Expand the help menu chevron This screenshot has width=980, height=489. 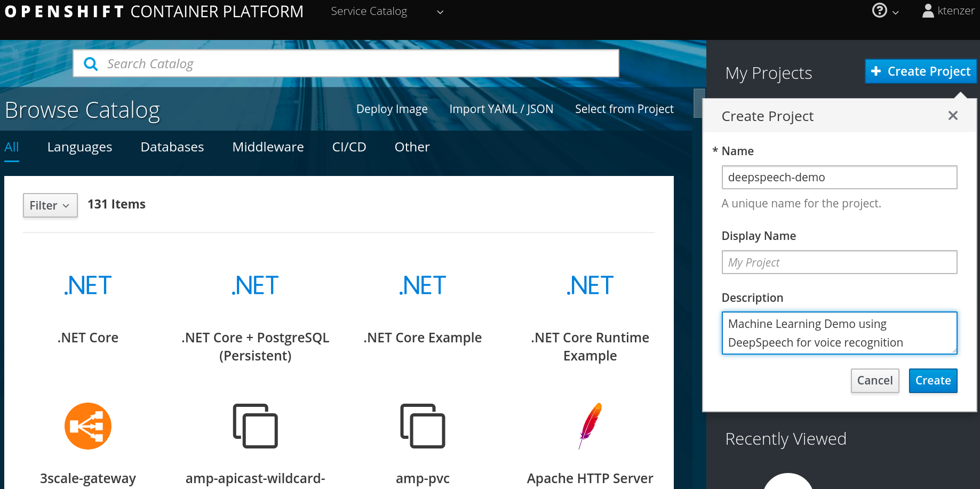896,12
